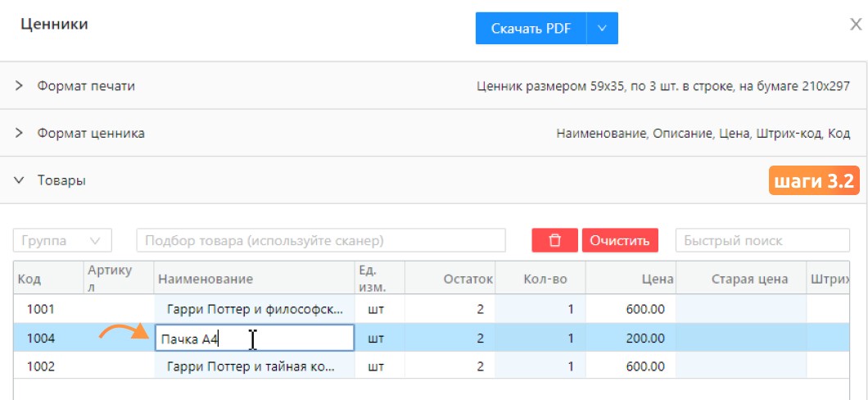The image size is (868, 400).
Task: Focus the Быстрый поиск field
Action: click(x=762, y=240)
